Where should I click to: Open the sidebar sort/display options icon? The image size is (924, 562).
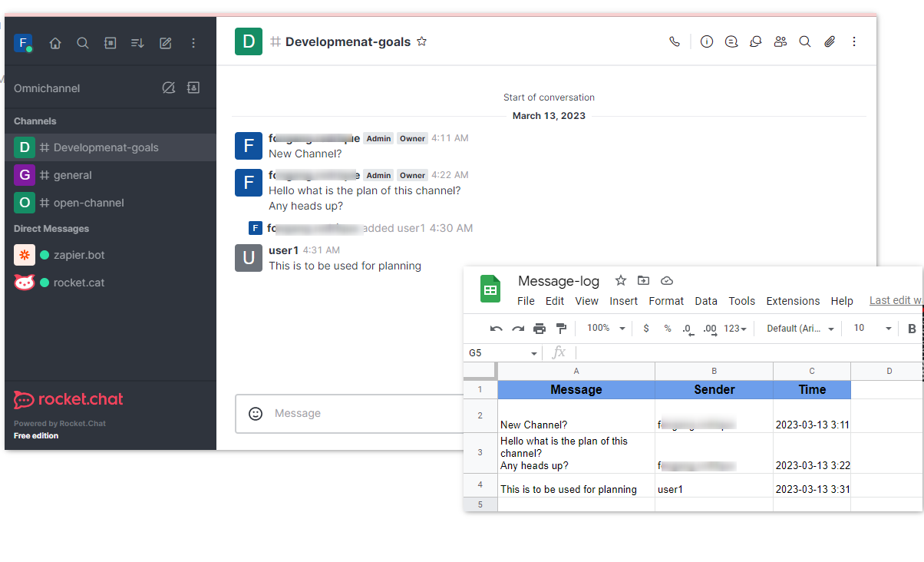click(138, 43)
